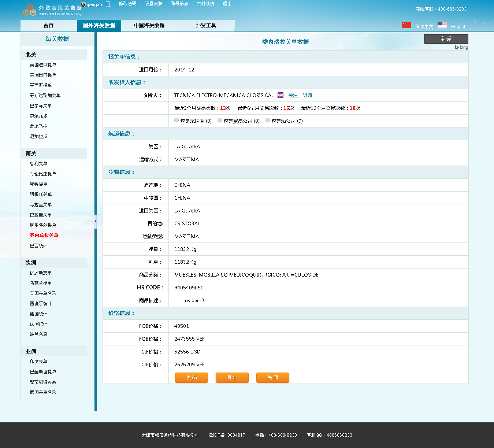Open 秘鲁提单 in the sidebar
The height and width of the screenshot is (448, 494).
click(38, 184)
